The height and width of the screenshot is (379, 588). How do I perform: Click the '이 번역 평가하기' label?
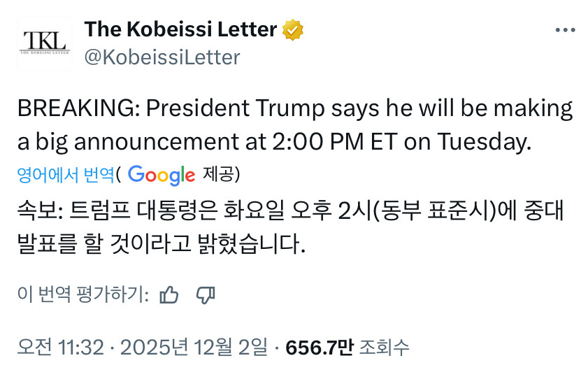(x=83, y=296)
